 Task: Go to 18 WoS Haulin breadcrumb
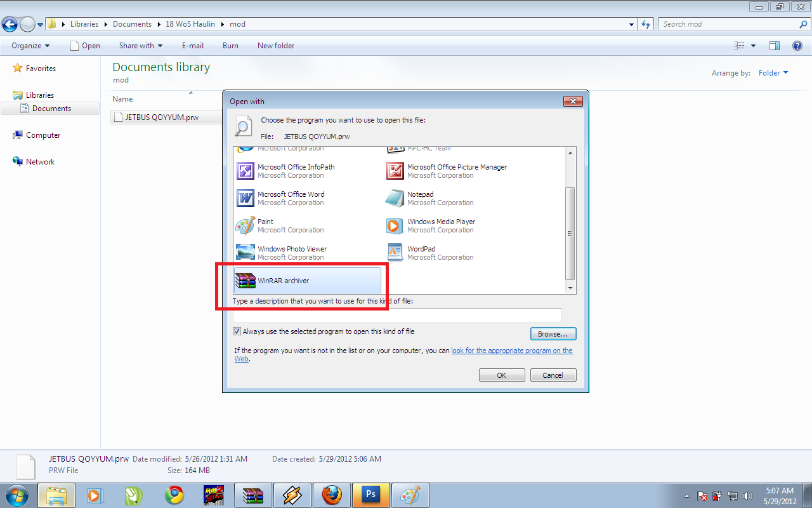pyautogui.click(x=190, y=24)
